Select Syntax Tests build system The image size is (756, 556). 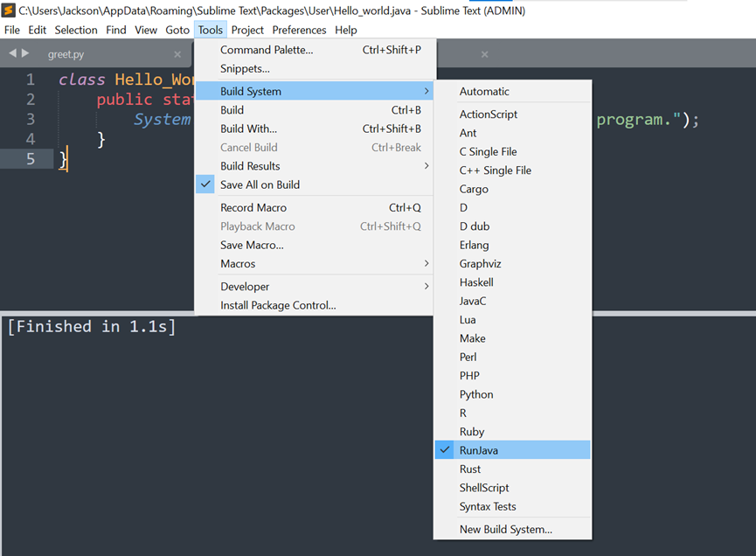pos(512,506)
